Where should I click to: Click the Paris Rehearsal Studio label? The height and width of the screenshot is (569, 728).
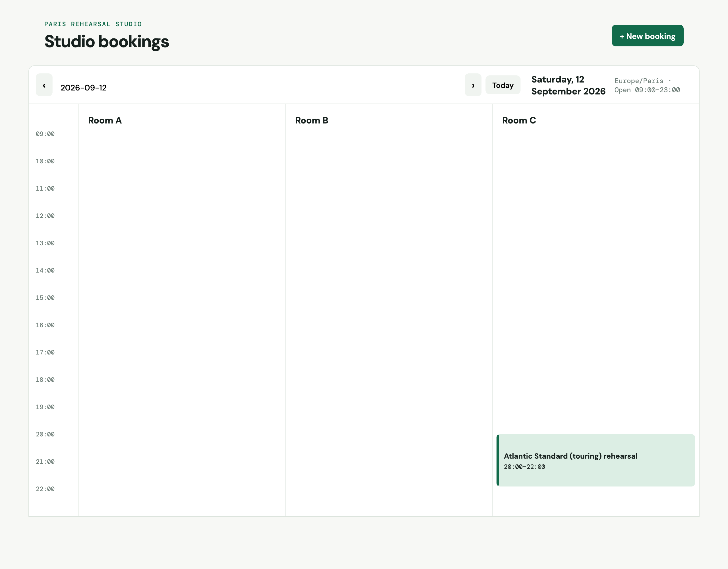[93, 24]
